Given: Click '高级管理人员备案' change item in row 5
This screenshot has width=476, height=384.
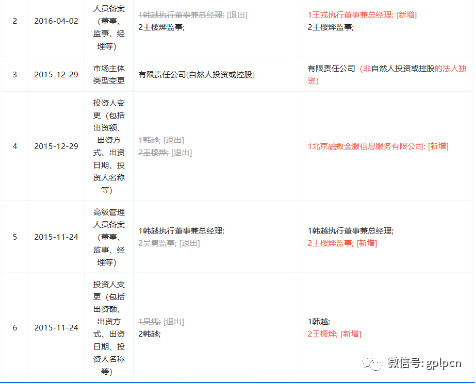Looking at the screenshot, I should coord(109,237).
